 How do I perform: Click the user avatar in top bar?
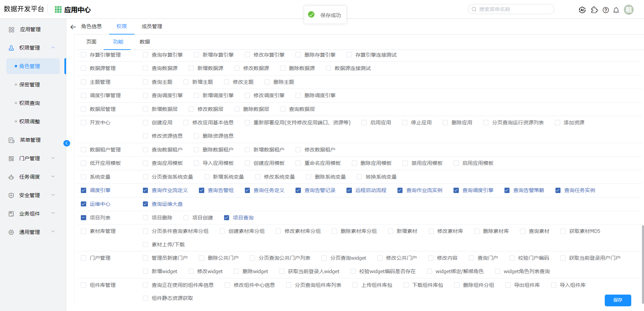pos(629,10)
